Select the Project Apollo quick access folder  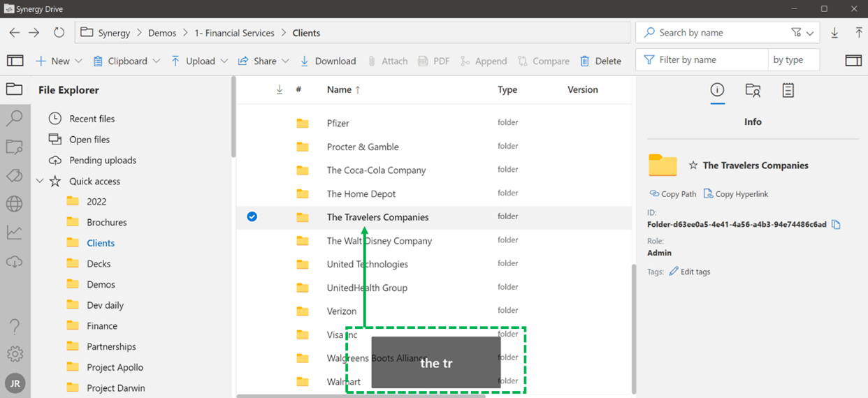coord(105,367)
